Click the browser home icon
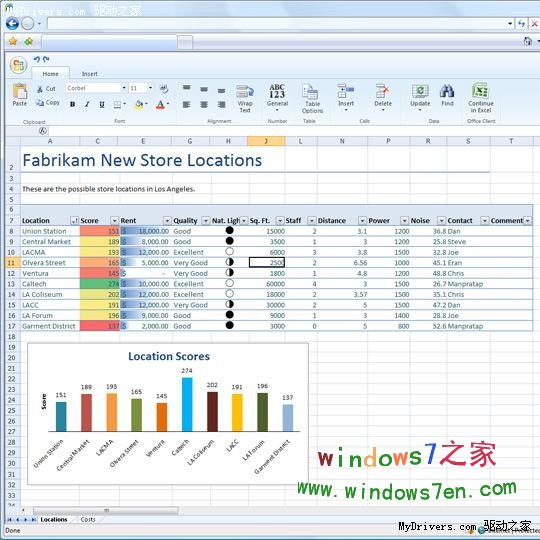Image resolution: width=540 pixels, height=540 pixels. pyautogui.click(x=527, y=41)
